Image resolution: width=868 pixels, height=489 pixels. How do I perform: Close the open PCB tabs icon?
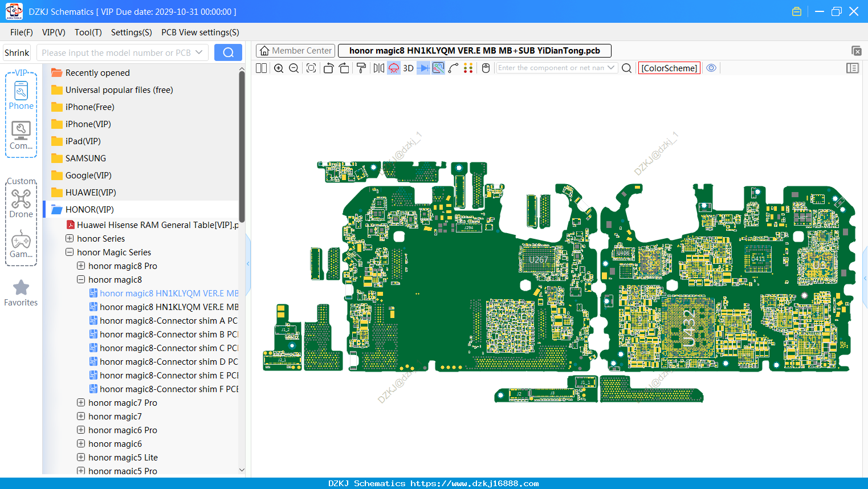857,51
